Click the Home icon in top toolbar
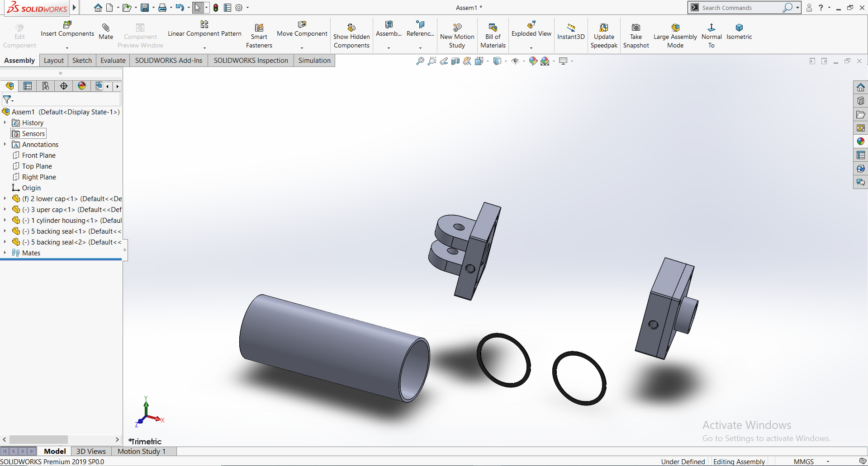Image resolution: width=868 pixels, height=466 pixels. click(98, 8)
